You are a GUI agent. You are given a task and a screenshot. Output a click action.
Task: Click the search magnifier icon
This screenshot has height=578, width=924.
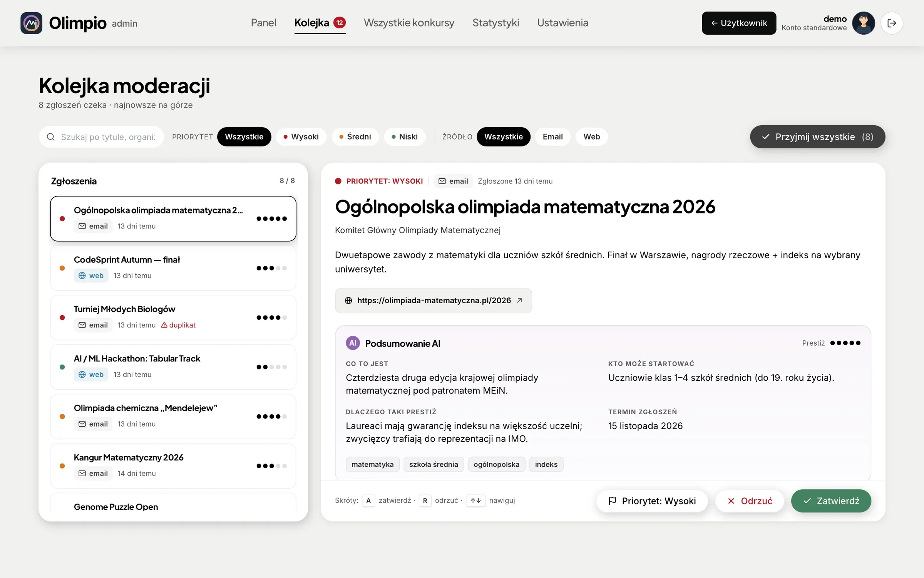pos(51,137)
